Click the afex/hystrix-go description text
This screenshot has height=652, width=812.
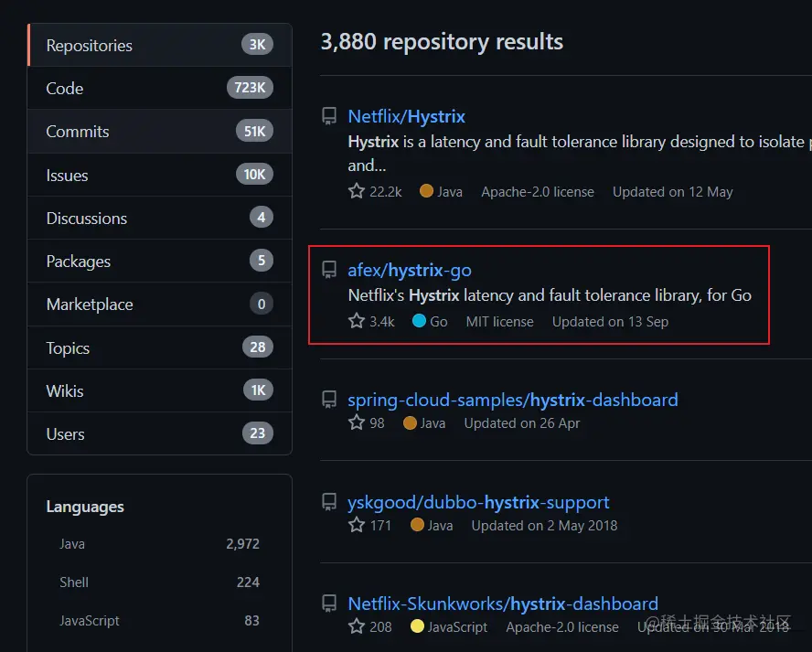(550, 295)
